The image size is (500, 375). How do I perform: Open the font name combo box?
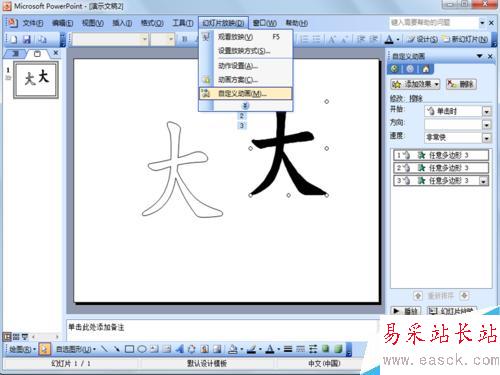(x=110, y=39)
